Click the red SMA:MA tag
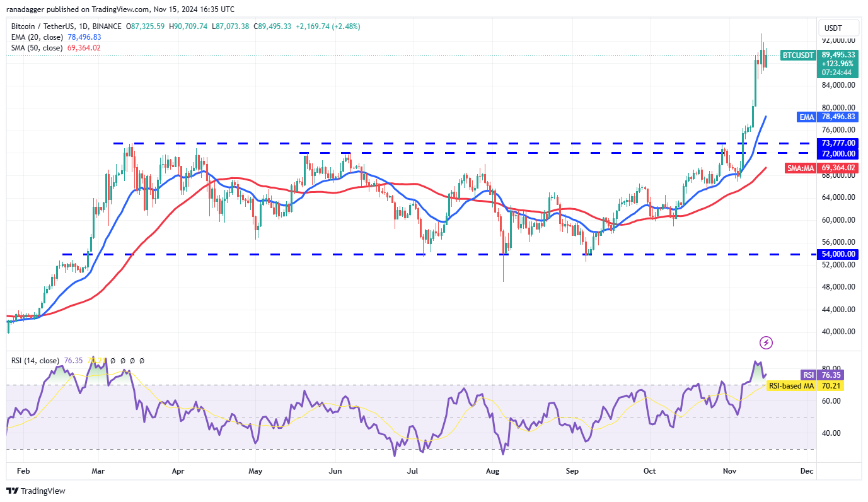 pyautogui.click(x=801, y=168)
